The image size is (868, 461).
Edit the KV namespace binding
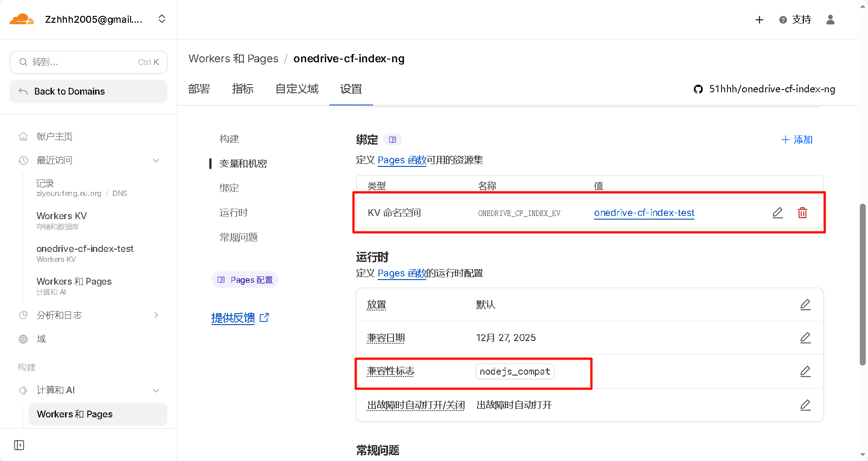click(x=777, y=213)
